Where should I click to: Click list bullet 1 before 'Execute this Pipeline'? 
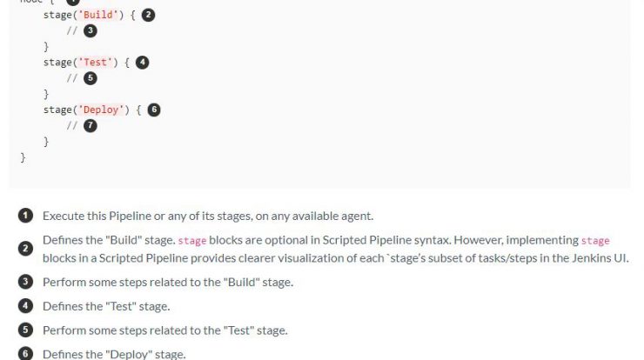pyautogui.click(x=25, y=216)
